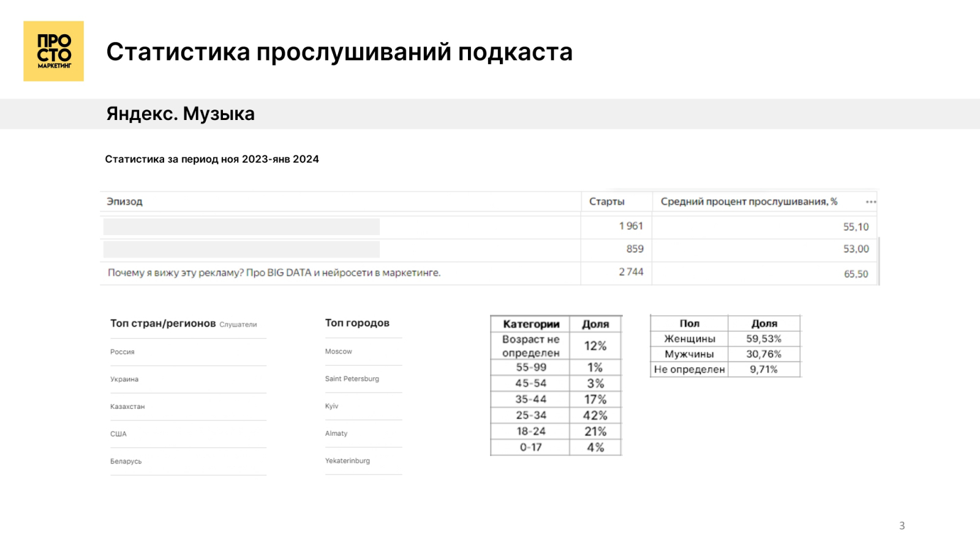Viewport: 980px width, 551px height.
Task: Select Казахстан in top countries list
Action: 127,407
